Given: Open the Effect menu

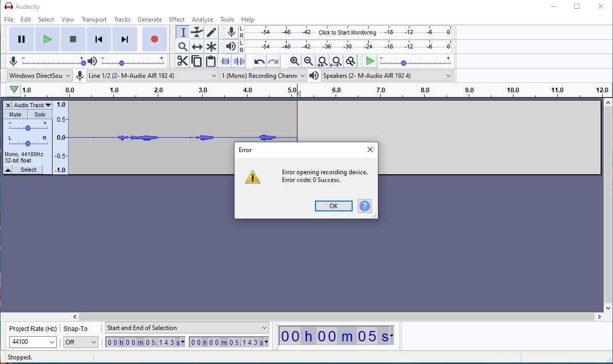Looking at the screenshot, I should point(177,20).
